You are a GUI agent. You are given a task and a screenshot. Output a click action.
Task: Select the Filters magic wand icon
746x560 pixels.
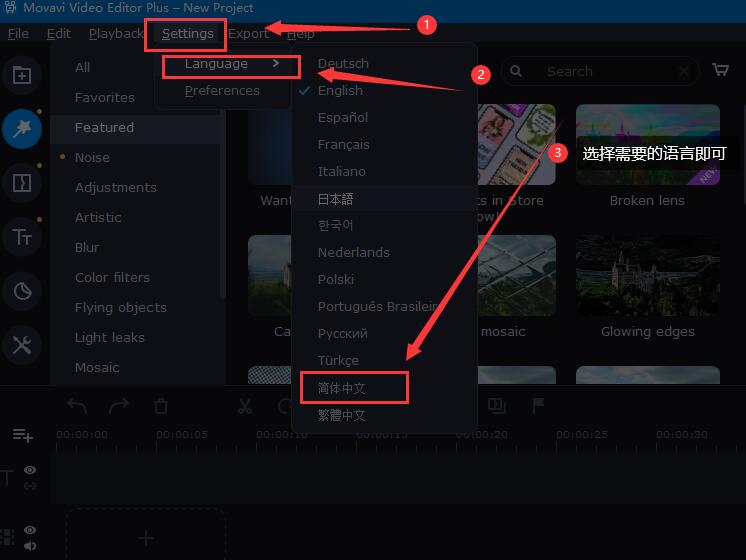click(x=22, y=129)
